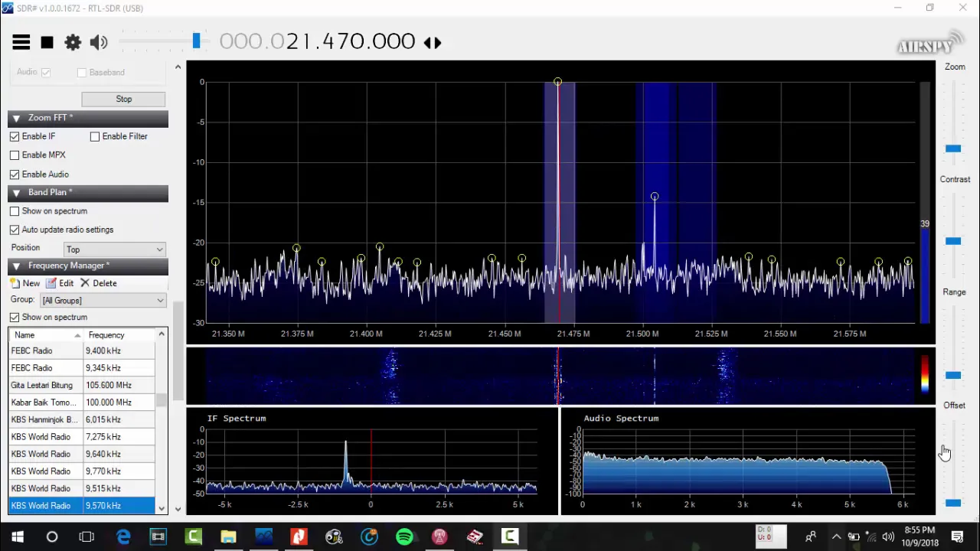Select KBS World Radio 9,640 kHz entry
Image resolution: width=980 pixels, height=551 pixels.
click(x=82, y=454)
